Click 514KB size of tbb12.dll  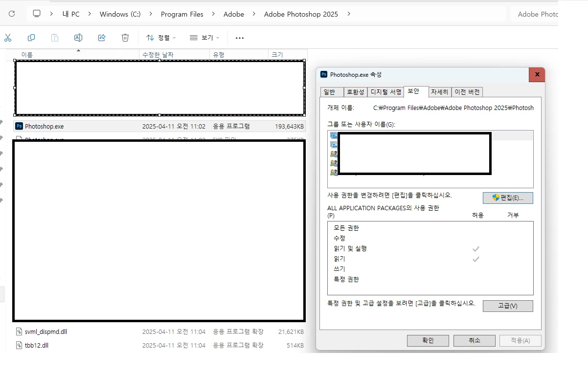[x=295, y=345]
